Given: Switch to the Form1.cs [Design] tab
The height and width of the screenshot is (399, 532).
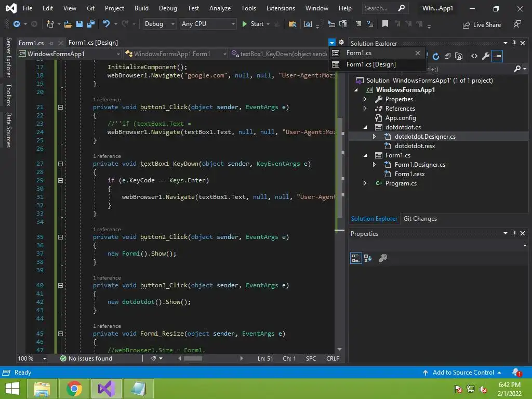Looking at the screenshot, I should (93, 43).
